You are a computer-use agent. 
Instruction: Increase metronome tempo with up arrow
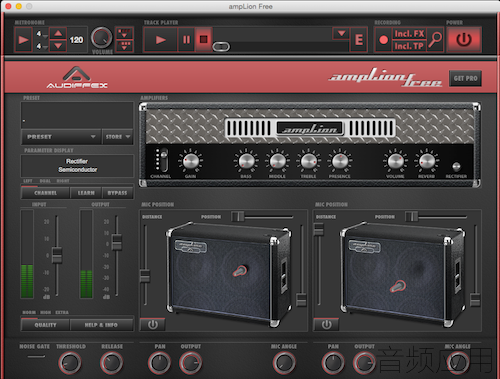point(58,33)
